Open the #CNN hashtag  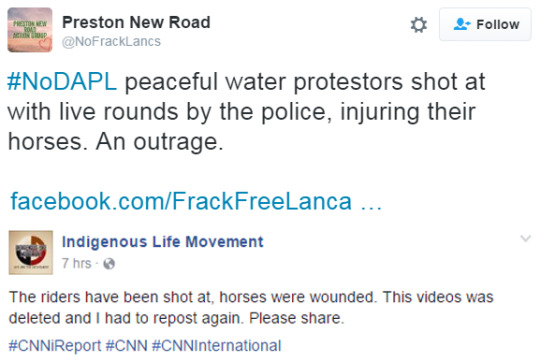tap(126, 345)
